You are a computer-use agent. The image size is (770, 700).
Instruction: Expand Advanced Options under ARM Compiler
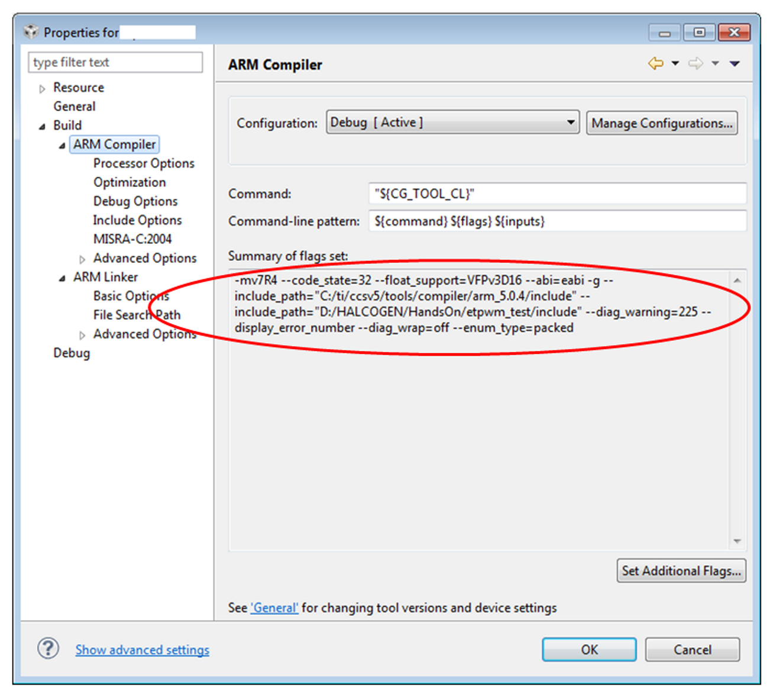[x=82, y=259]
